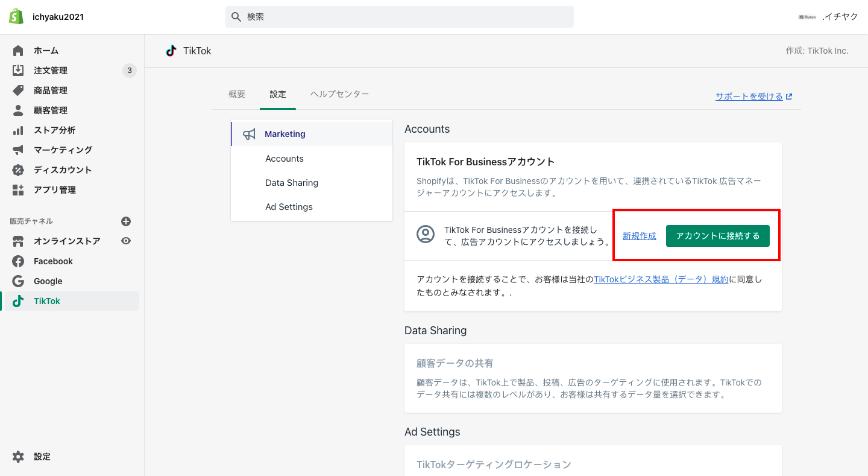This screenshot has width=868, height=476.
Task: Focus the 検索 search field
Action: (400, 17)
